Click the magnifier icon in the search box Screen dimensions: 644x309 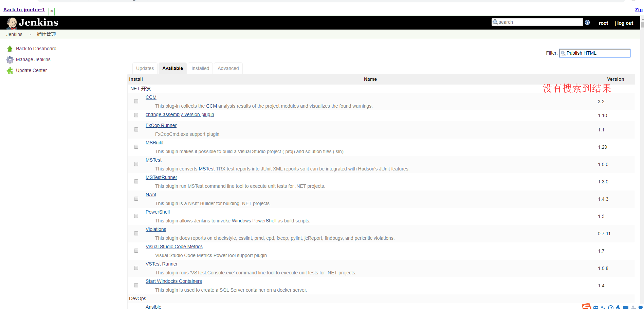(x=496, y=22)
